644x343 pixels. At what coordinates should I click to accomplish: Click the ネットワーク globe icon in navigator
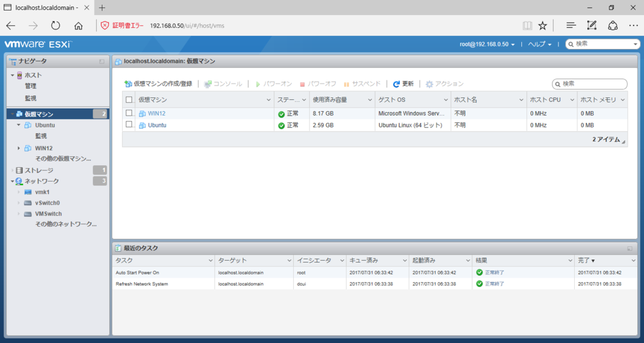tap(19, 182)
